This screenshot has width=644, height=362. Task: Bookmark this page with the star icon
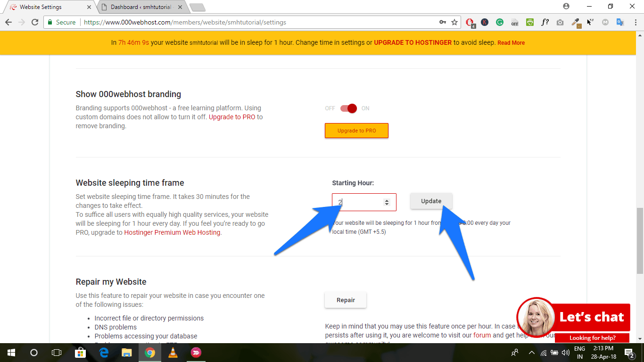454,22
